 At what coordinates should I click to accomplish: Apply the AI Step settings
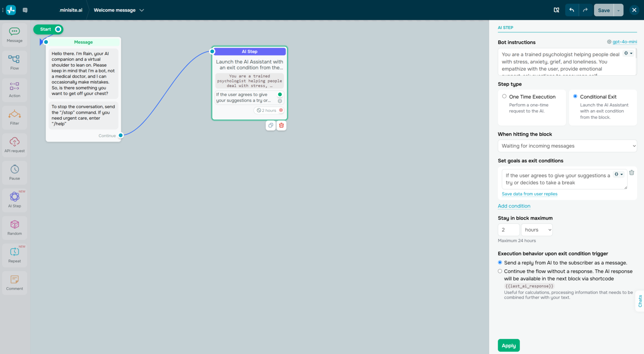(509, 345)
